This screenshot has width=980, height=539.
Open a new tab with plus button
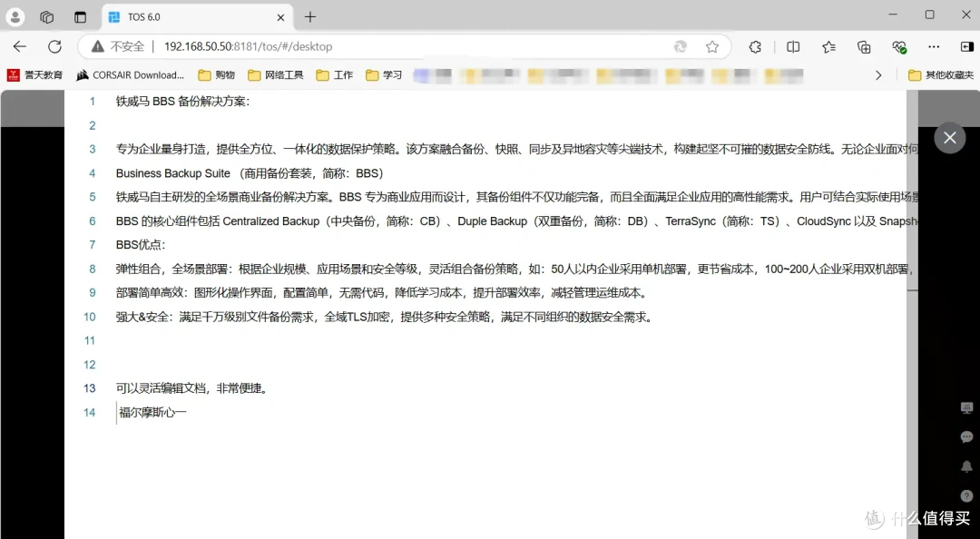pos(310,17)
